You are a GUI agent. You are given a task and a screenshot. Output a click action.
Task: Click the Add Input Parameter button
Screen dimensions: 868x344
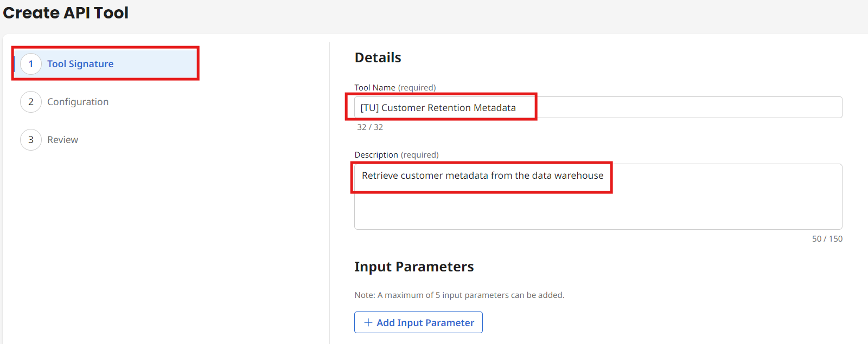click(x=418, y=322)
